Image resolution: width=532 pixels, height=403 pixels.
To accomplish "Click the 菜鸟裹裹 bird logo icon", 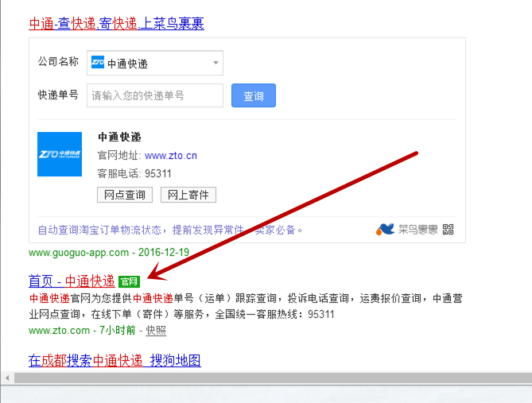I will coord(385,229).
